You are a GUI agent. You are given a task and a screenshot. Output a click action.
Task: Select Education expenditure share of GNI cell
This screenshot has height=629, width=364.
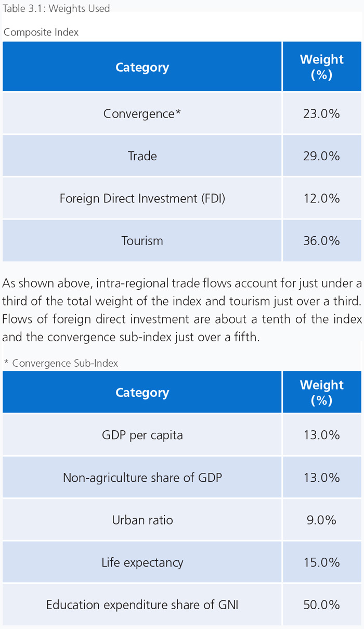[x=142, y=605]
